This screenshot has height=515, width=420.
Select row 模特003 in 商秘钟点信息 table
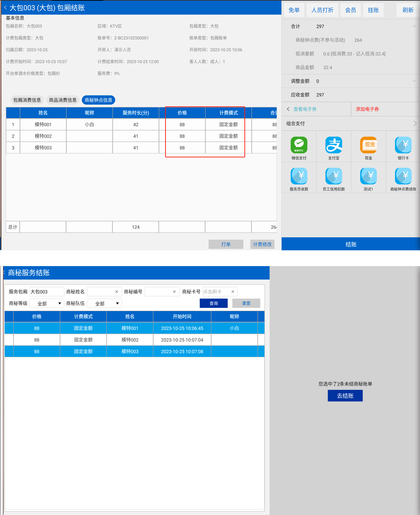(141, 148)
